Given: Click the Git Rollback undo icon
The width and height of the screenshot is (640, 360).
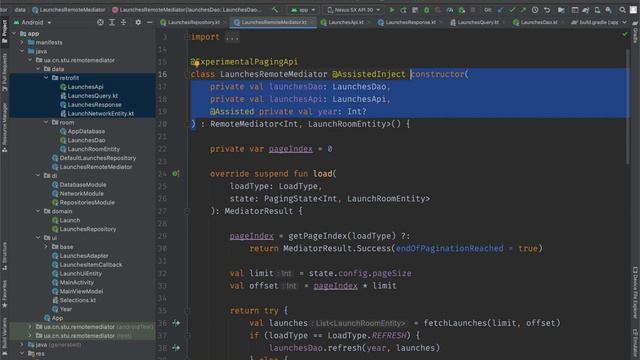Looking at the screenshot, I should (x=547, y=9).
